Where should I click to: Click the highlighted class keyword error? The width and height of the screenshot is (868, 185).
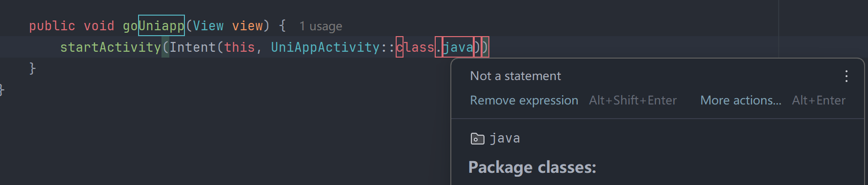coord(415,47)
